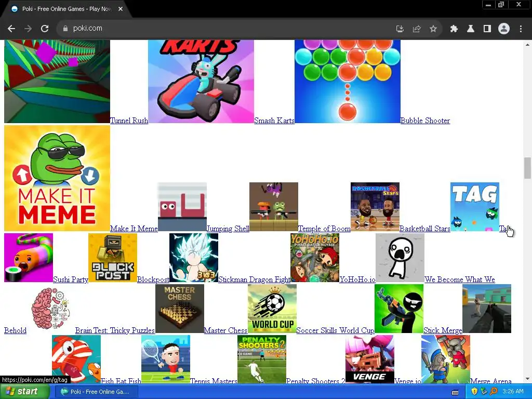532x399 pixels.
Task: Open the Merge Arena knights thumbnail
Action: coord(445,360)
